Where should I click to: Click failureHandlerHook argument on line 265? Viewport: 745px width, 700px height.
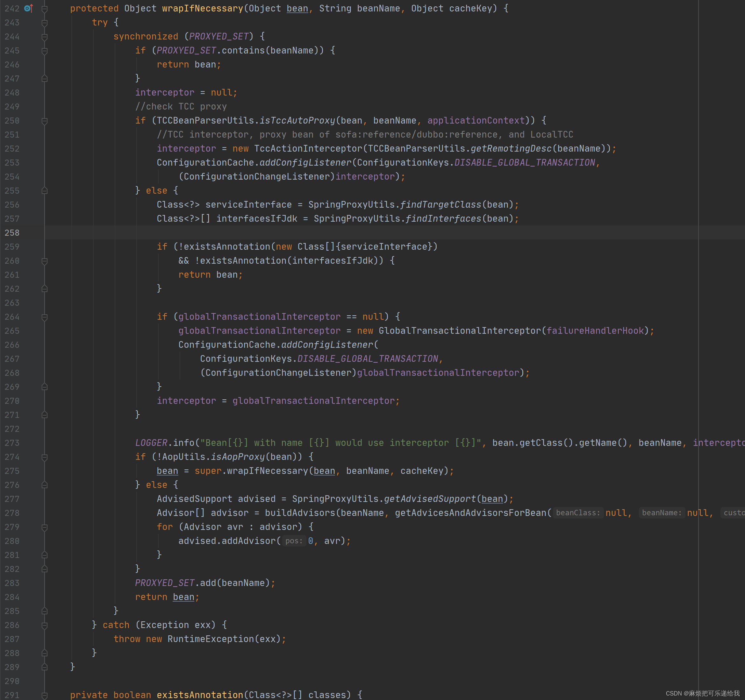click(595, 331)
